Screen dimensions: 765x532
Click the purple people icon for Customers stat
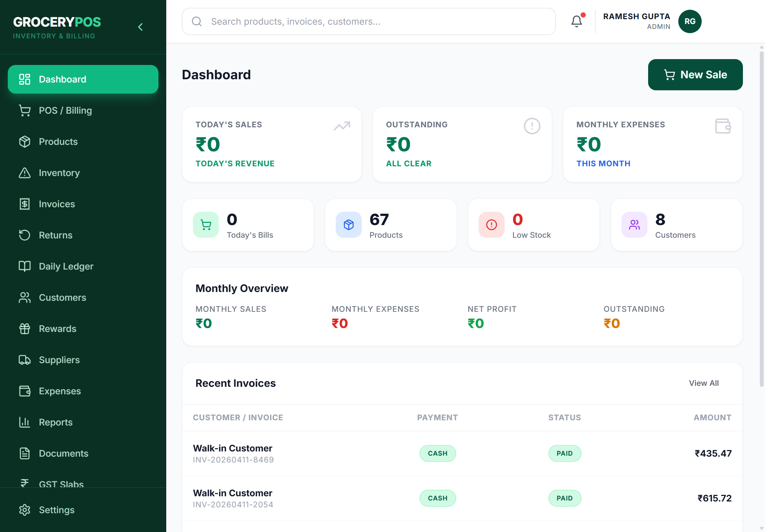point(634,225)
